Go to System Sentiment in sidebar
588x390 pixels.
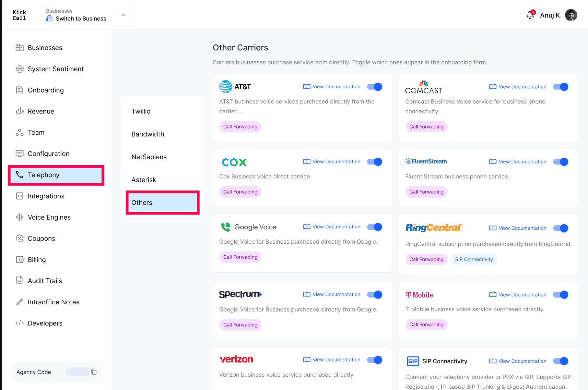[56, 69]
